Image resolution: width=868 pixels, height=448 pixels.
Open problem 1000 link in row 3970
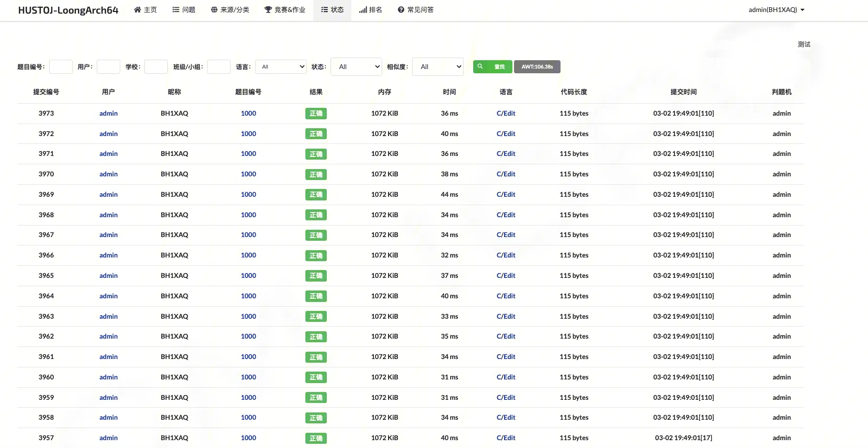tap(248, 174)
